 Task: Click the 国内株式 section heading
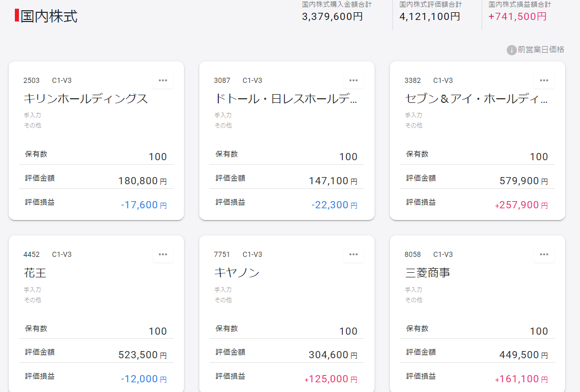(49, 16)
